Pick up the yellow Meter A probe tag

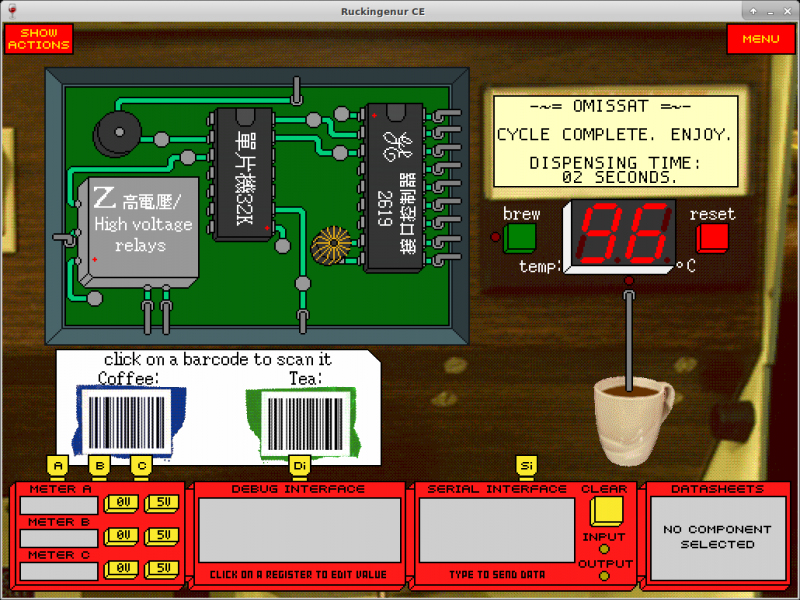pos(57,466)
